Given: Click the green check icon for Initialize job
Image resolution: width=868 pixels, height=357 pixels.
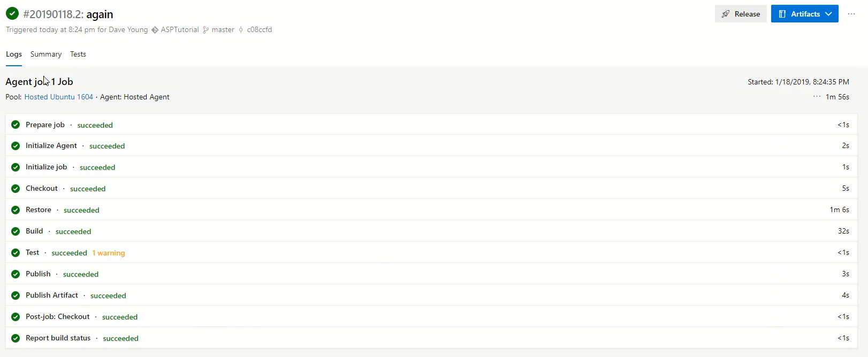Looking at the screenshot, I should [x=16, y=167].
